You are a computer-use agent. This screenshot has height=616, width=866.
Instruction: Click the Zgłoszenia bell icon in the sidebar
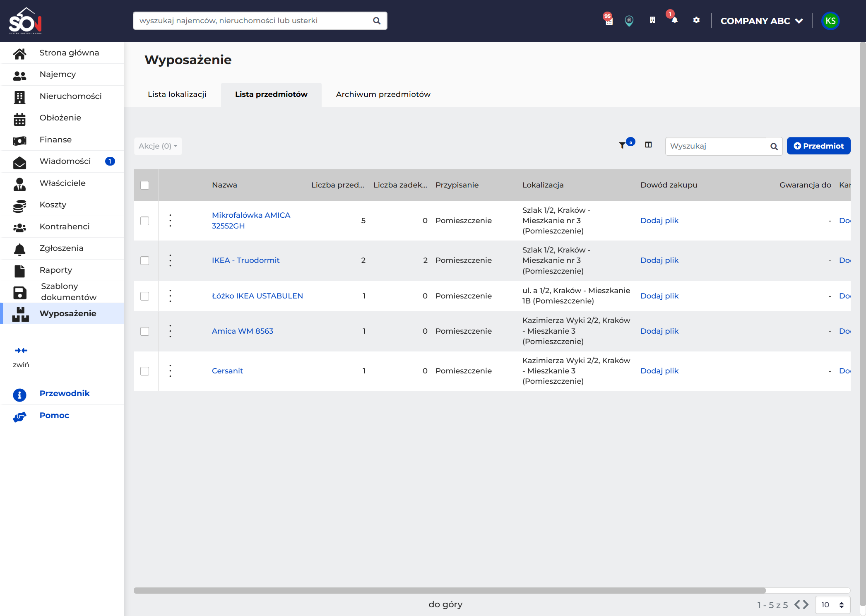(x=19, y=249)
